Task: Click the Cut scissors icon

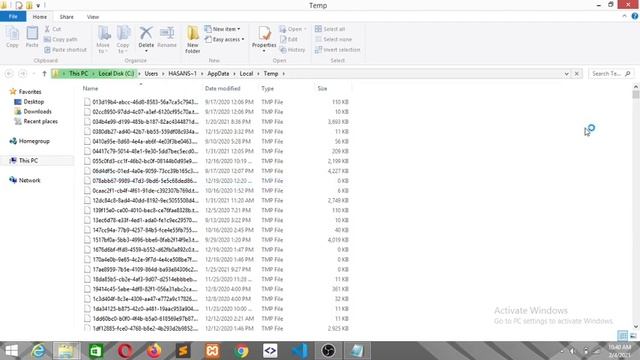Action: pyautogui.click(x=47, y=29)
